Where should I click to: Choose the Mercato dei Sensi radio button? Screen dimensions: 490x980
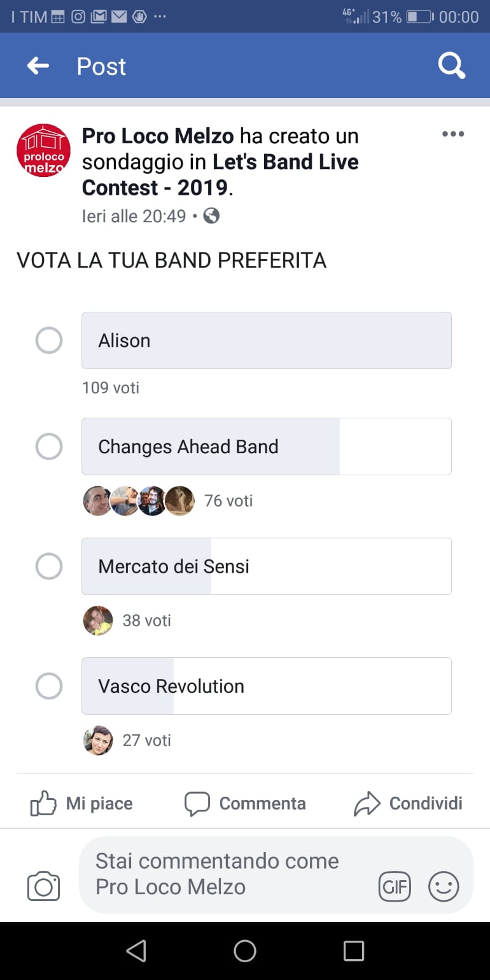(49, 567)
